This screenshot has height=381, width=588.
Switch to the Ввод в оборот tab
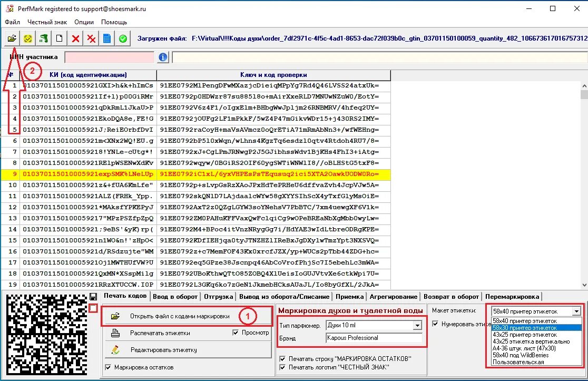175,297
